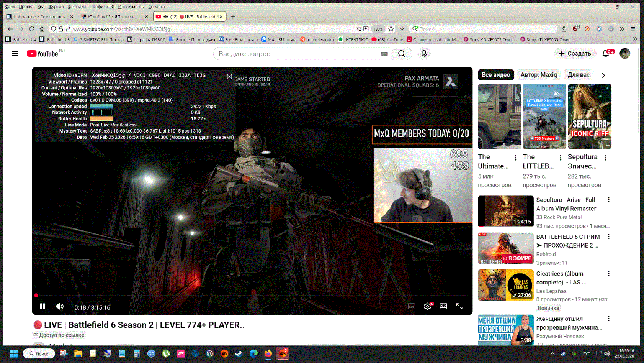
Task: Open the 'Google Переводчик' bookmark
Action: point(192,39)
